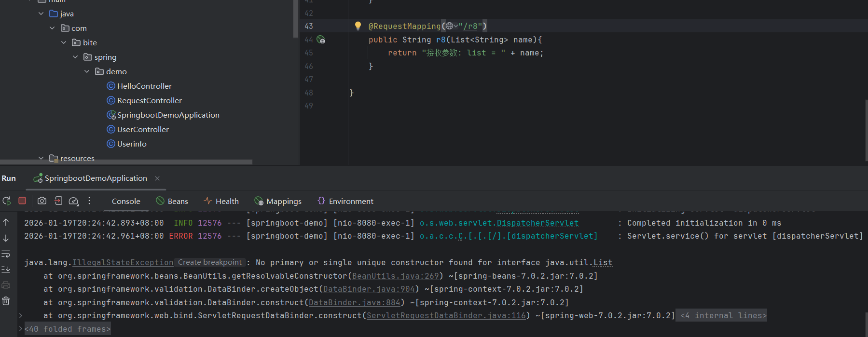Click the gutter web endpoint icon line 44

click(321, 40)
